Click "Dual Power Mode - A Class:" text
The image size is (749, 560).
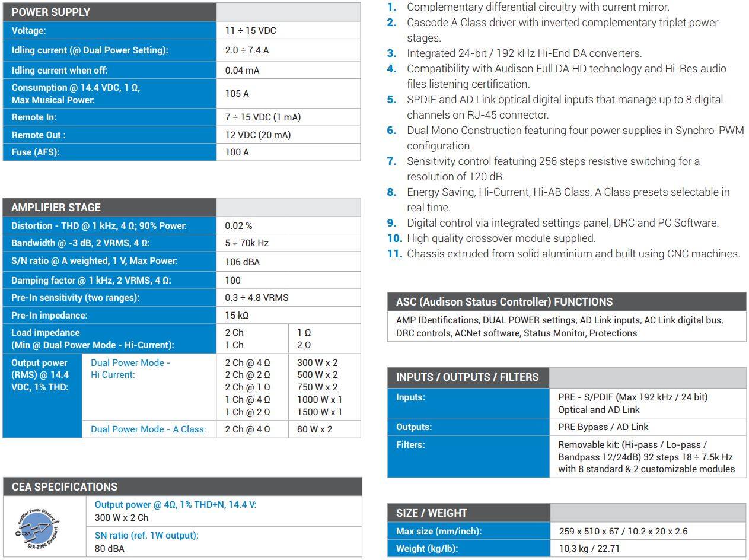[148, 429]
